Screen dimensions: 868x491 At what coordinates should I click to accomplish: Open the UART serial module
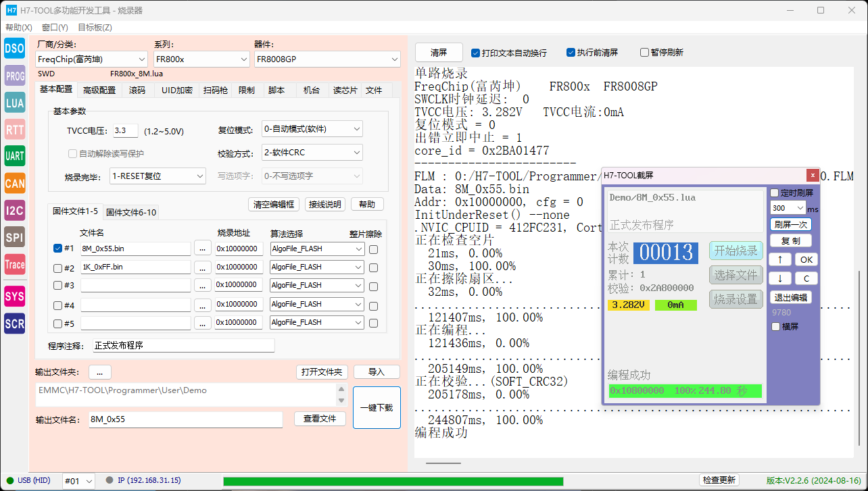[x=14, y=156]
